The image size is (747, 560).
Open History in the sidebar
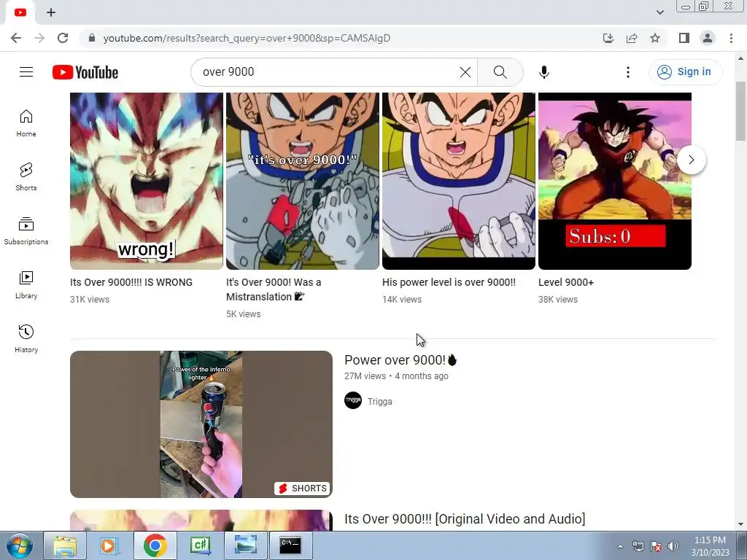pyautogui.click(x=26, y=339)
